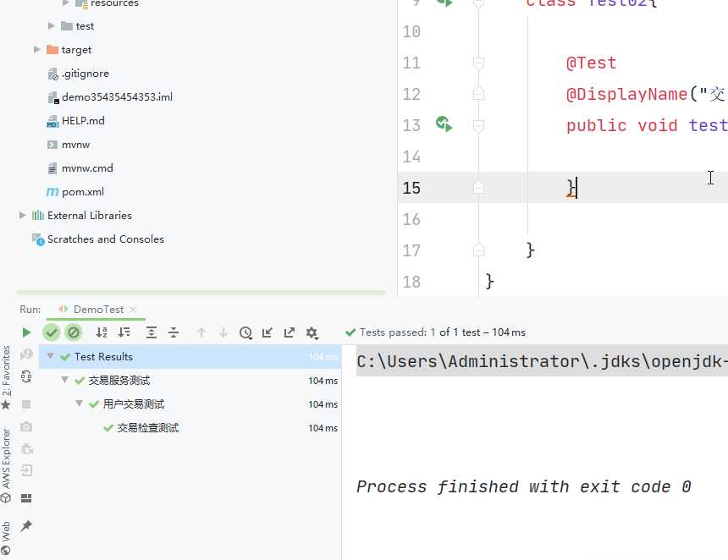Pin the Run tab
This screenshot has width=728, height=560.
click(x=26, y=525)
